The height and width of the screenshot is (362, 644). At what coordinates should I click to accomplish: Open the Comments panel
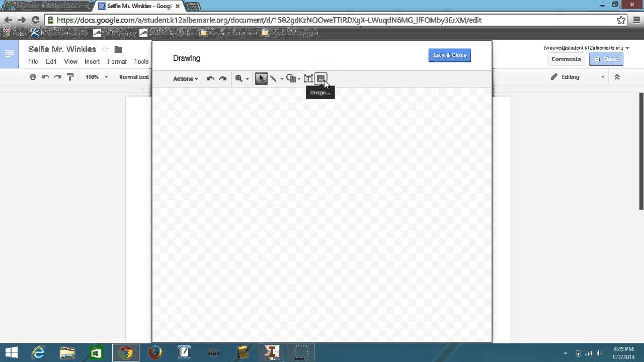click(x=566, y=59)
